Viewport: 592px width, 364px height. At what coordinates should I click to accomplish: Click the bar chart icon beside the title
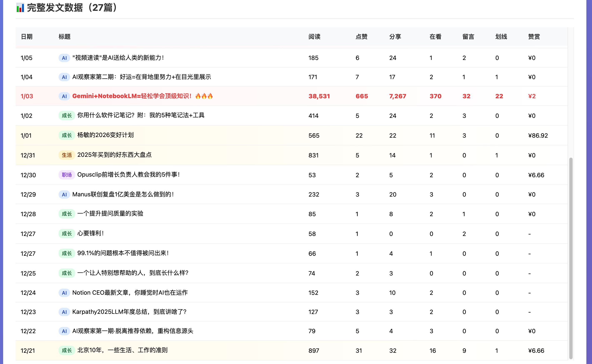coord(20,8)
